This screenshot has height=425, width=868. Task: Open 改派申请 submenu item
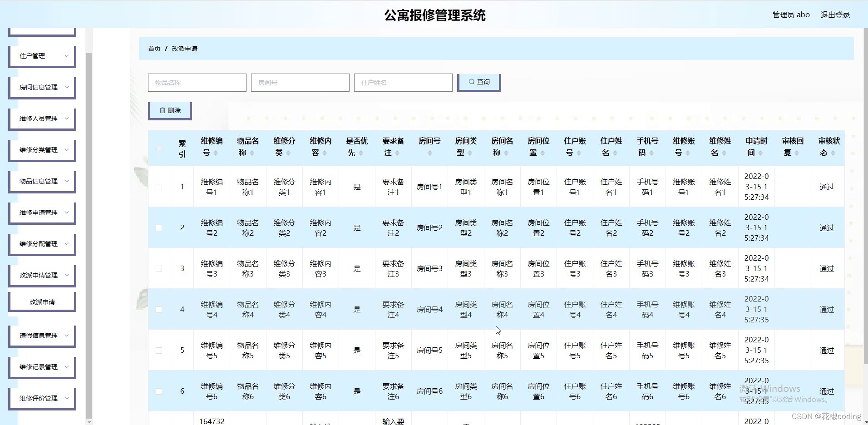(x=42, y=302)
